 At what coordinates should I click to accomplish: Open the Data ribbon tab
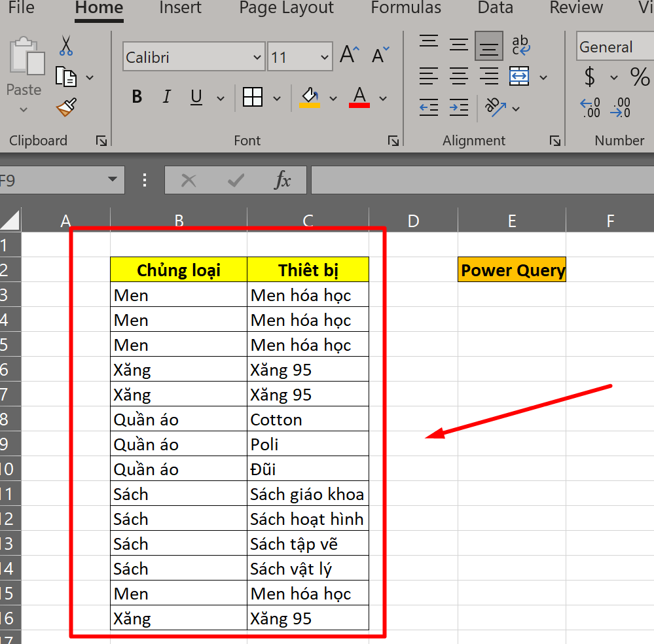(x=495, y=9)
